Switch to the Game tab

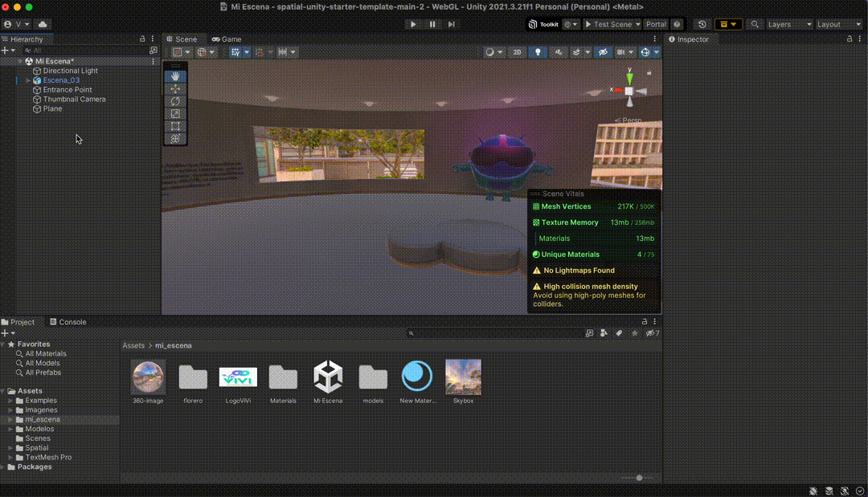(227, 39)
